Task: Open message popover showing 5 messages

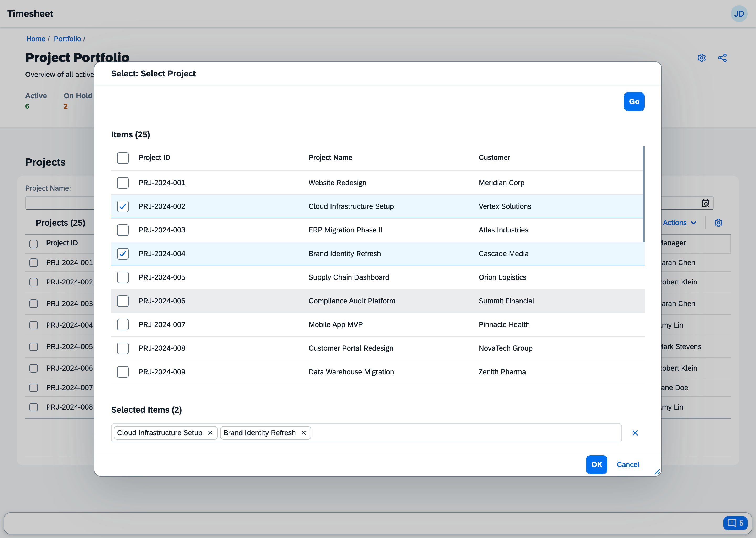Action: pos(735,523)
